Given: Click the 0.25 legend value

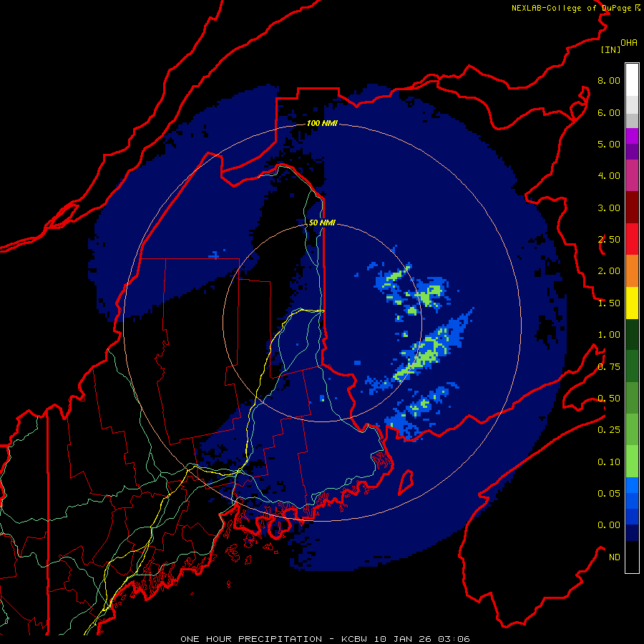Looking at the screenshot, I should tap(609, 430).
